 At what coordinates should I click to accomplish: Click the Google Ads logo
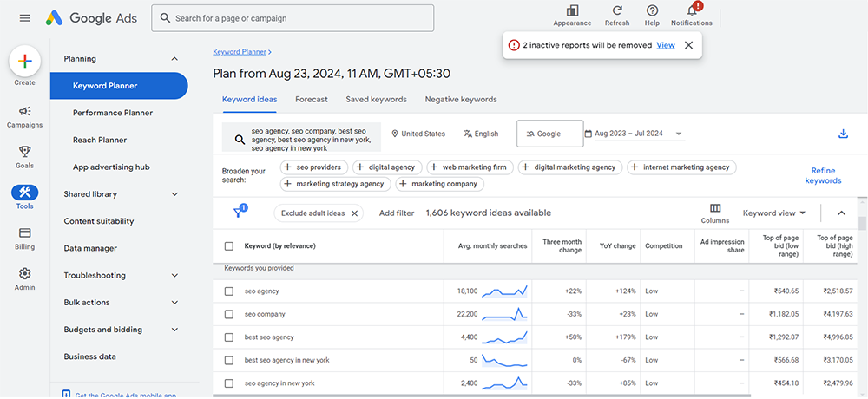point(92,18)
